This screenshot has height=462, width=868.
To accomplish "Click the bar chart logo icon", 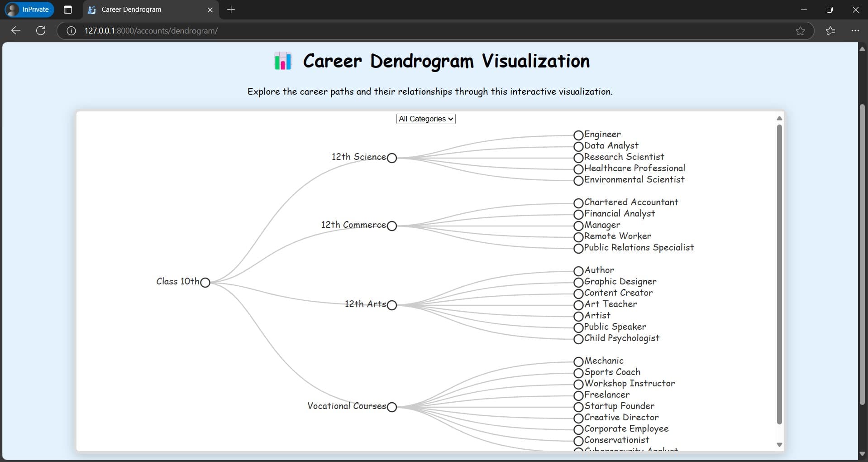I will 283,61.
